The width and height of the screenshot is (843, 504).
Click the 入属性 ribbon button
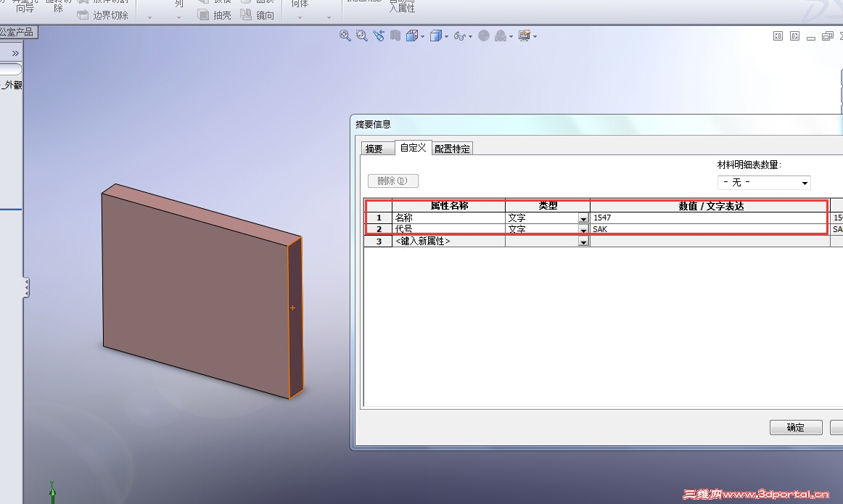point(402,7)
